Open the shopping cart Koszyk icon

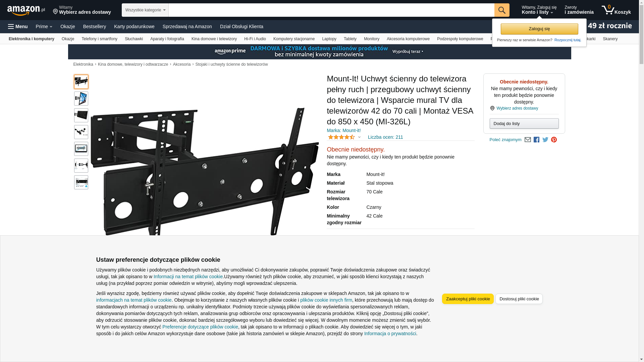[x=616, y=10]
